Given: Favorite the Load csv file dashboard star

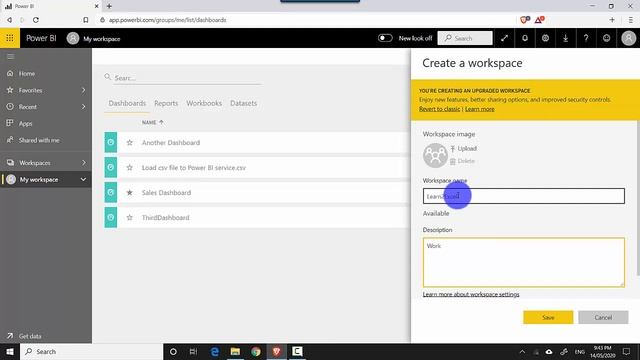Looking at the screenshot, I should pyautogui.click(x=129, y=167).
